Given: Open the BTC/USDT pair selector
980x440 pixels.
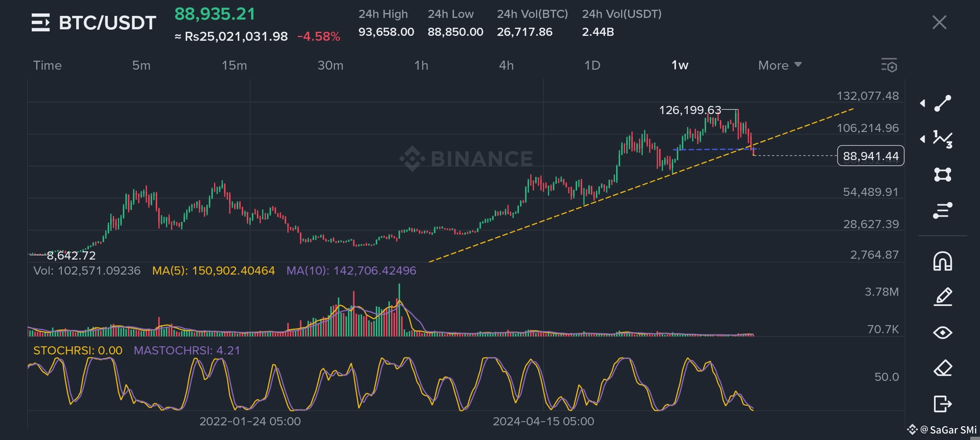Looking at the screenshot, I should (107, 23).
